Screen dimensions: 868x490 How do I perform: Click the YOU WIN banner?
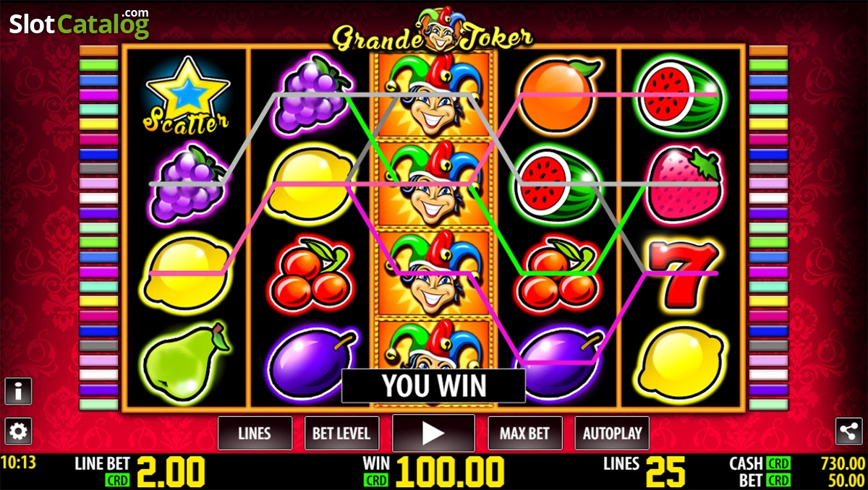[433, 386]
